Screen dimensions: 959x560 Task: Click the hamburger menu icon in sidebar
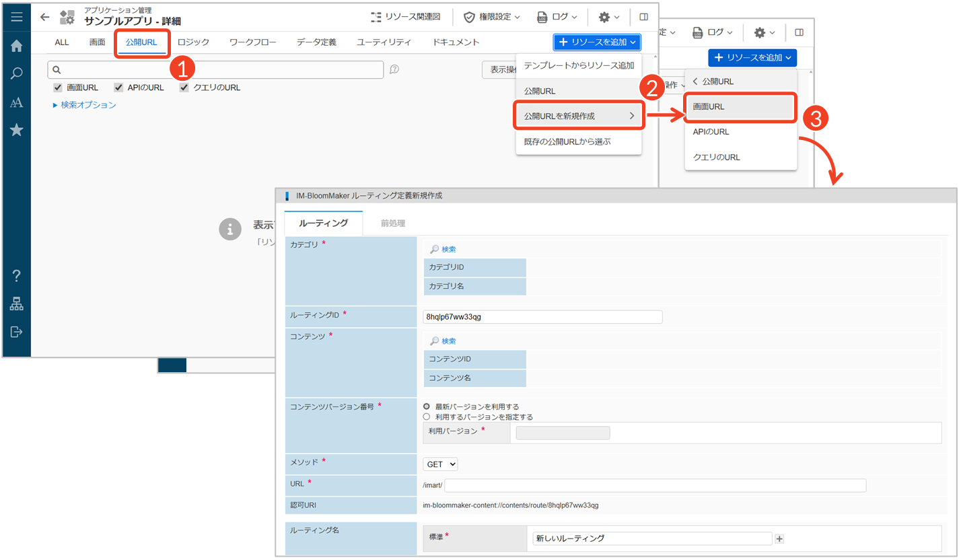(x=17, y=17)
